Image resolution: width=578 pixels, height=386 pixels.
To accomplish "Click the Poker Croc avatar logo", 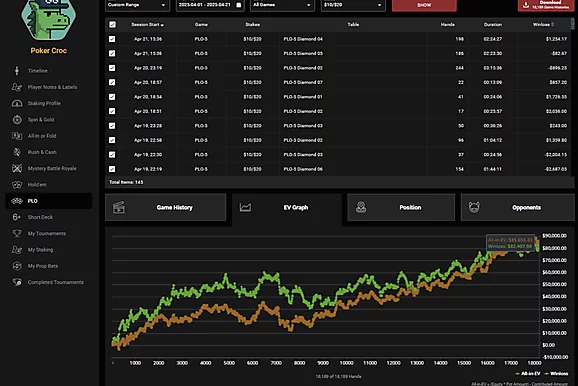I will (48, 20).
